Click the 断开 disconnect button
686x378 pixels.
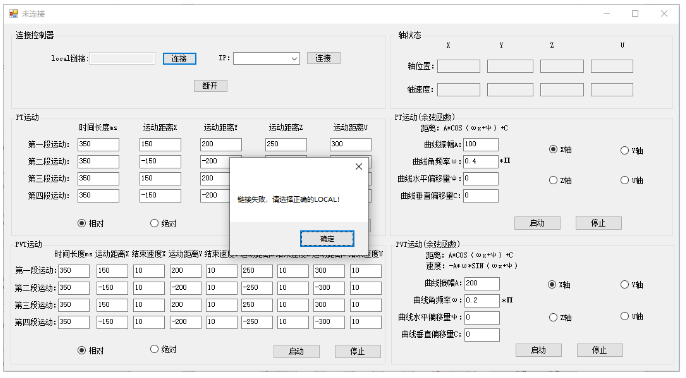click(x=210, y=86)
